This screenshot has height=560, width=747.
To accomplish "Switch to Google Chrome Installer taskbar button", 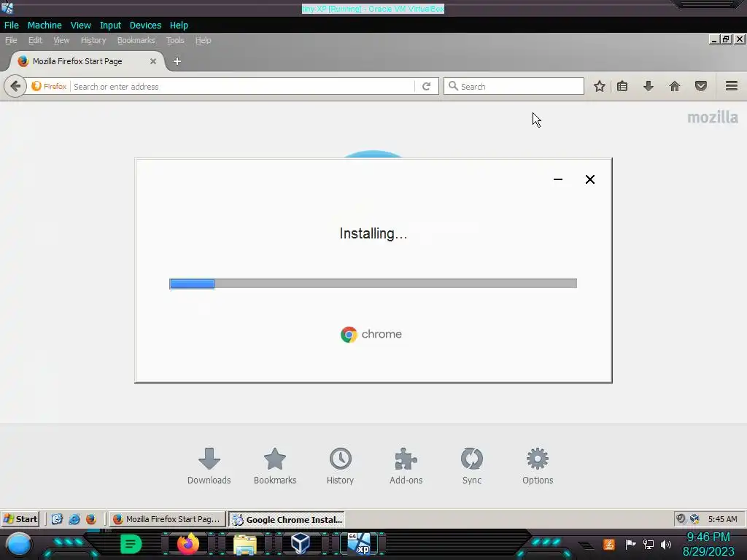I will coord(287,519).
